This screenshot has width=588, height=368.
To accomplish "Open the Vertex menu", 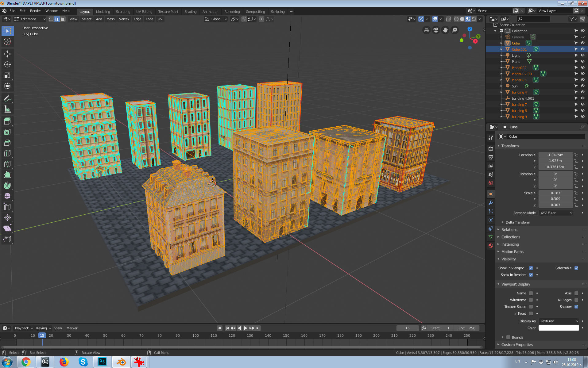I will tap(124, 19).
